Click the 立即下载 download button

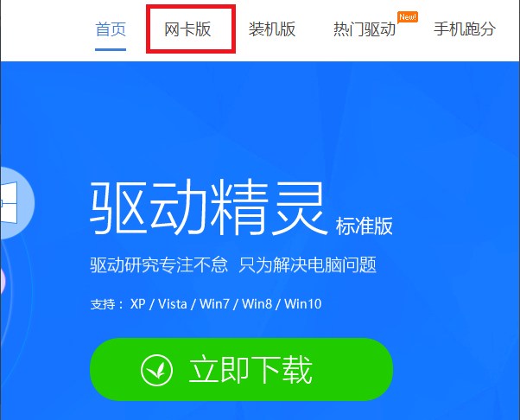pos(242,369)
